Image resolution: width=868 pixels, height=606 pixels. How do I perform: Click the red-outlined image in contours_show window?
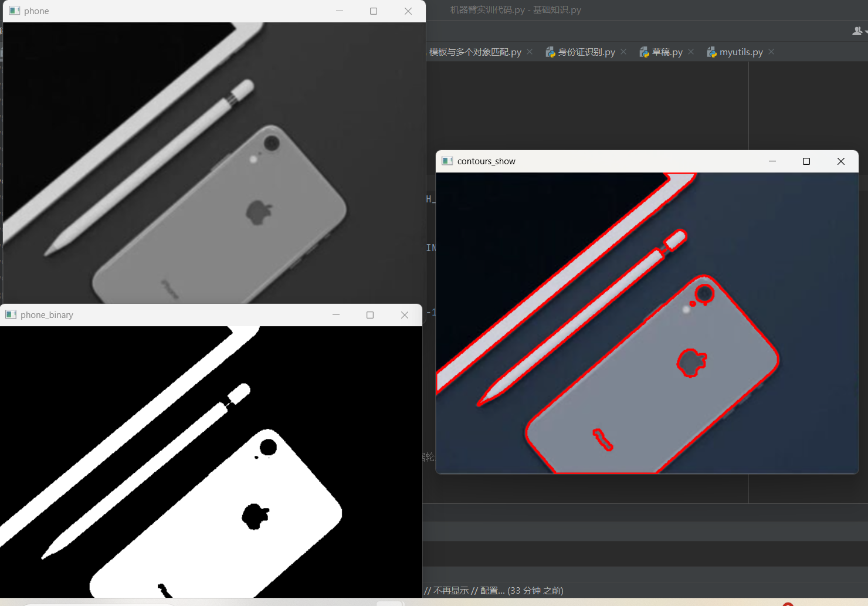(x=647, y=323)
